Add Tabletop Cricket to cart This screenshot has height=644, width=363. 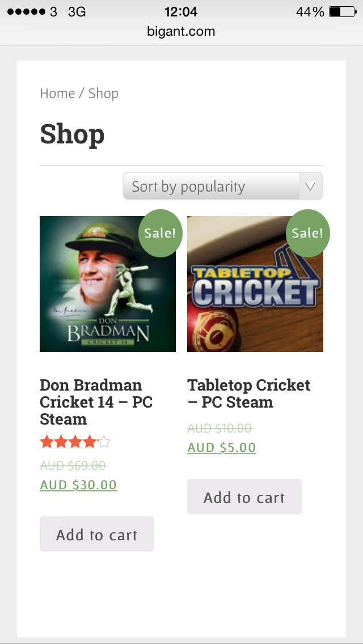coord(244,497)
